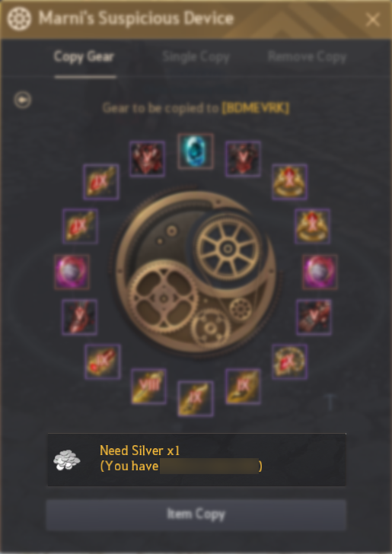
Task: Switch to the Single Copy tab
Action: click(x=196, y=56)
